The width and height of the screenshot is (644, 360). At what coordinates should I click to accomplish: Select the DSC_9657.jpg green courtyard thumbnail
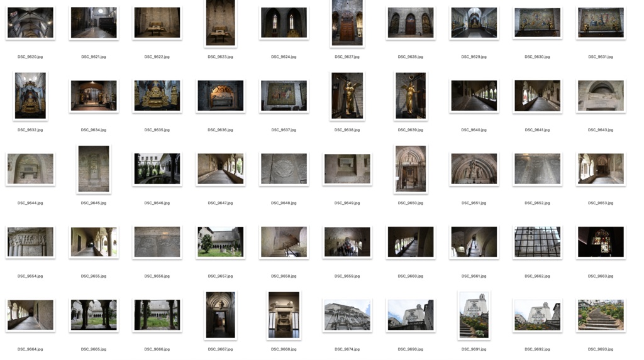tap(221, 242)
